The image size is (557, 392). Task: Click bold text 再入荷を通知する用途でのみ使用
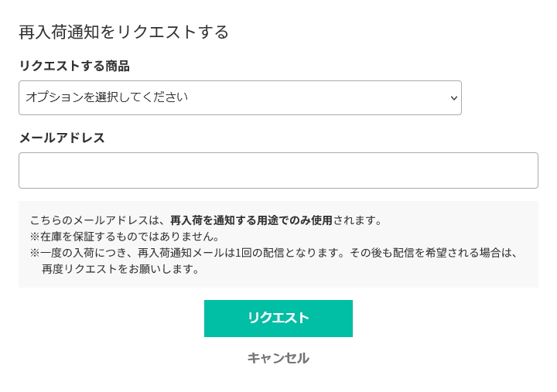[x=251, y=220]
